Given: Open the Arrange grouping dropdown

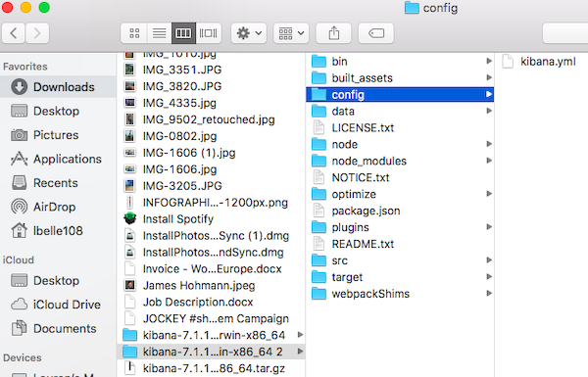Looking at the screenshot, I should [291, 33].
